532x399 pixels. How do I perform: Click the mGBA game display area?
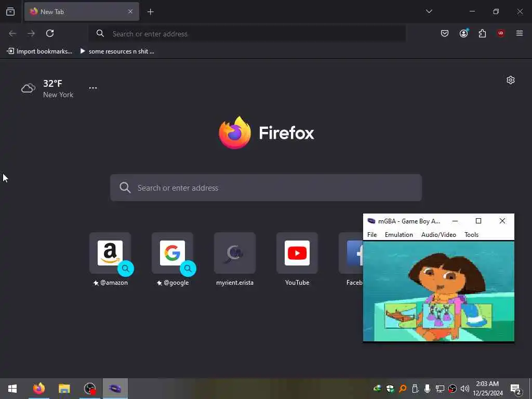(438, 291)
